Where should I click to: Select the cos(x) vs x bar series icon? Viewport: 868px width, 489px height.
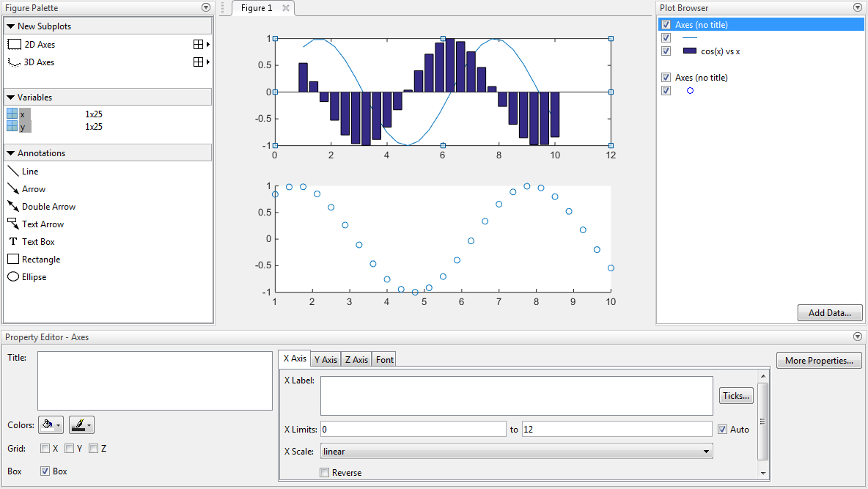pyautogui.click(x=690, y=51)
